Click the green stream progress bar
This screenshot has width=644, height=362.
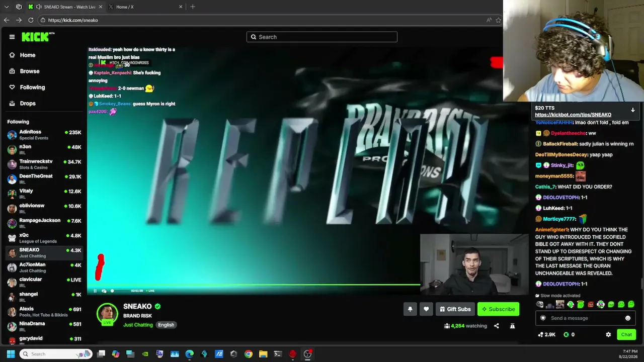click(x=254, y=285)
